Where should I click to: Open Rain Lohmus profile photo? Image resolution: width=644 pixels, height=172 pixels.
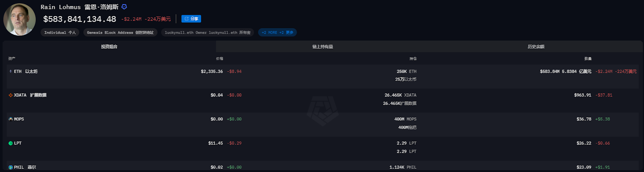point(19,19)
